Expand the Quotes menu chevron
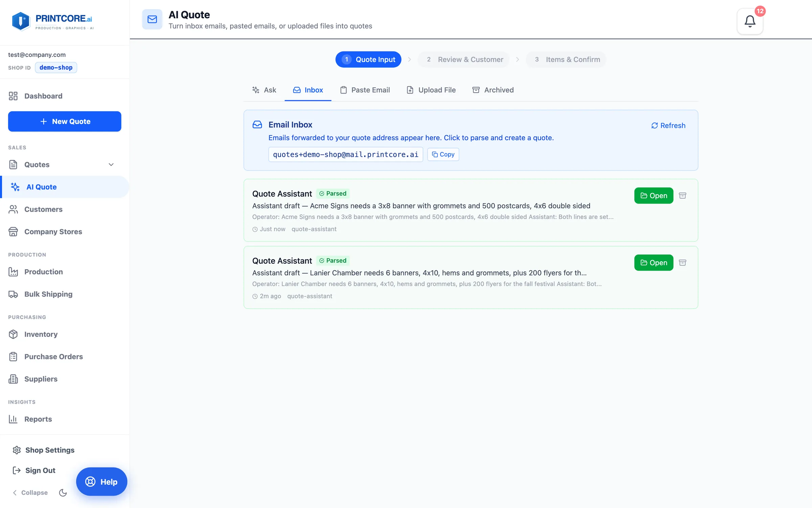 111,165
